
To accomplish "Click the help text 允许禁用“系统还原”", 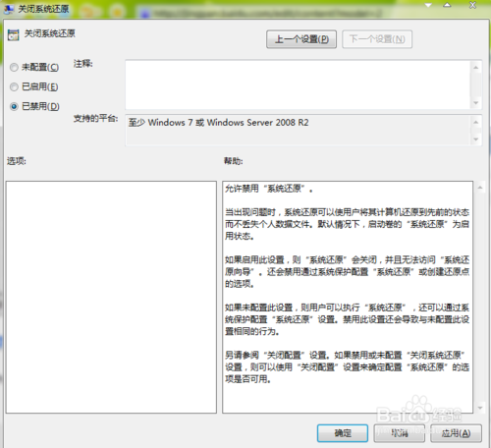I will pos(268,189).
